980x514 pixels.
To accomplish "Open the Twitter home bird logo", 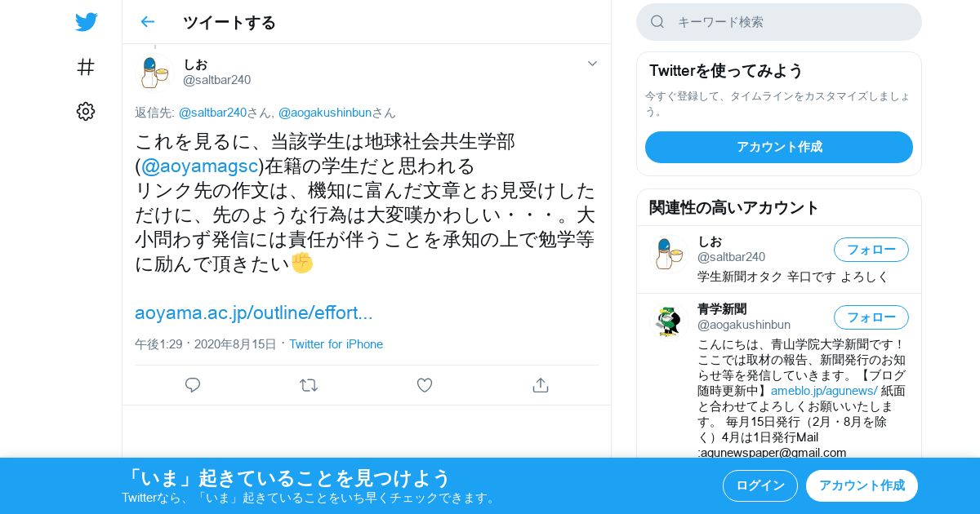I will [86, 22].
